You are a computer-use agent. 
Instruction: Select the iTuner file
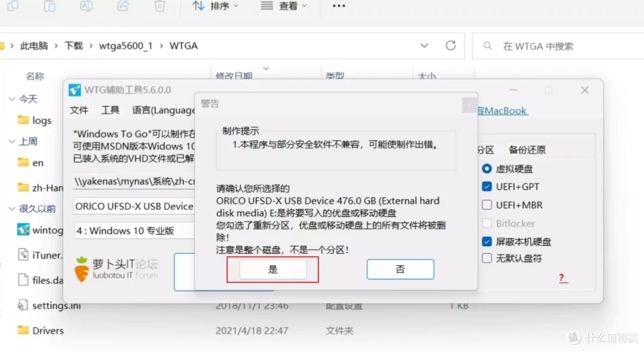click(41, 255)
